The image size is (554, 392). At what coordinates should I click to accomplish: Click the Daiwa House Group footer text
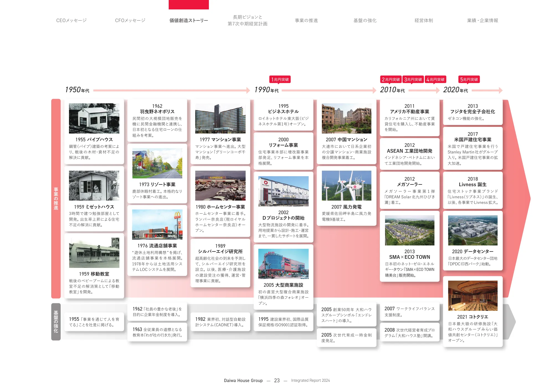tap(243, 380)
